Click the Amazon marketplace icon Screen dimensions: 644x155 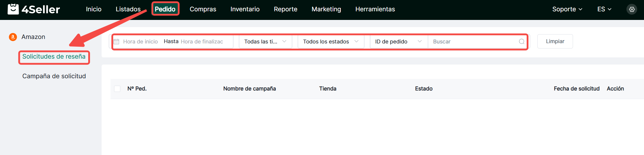(13, 37)
